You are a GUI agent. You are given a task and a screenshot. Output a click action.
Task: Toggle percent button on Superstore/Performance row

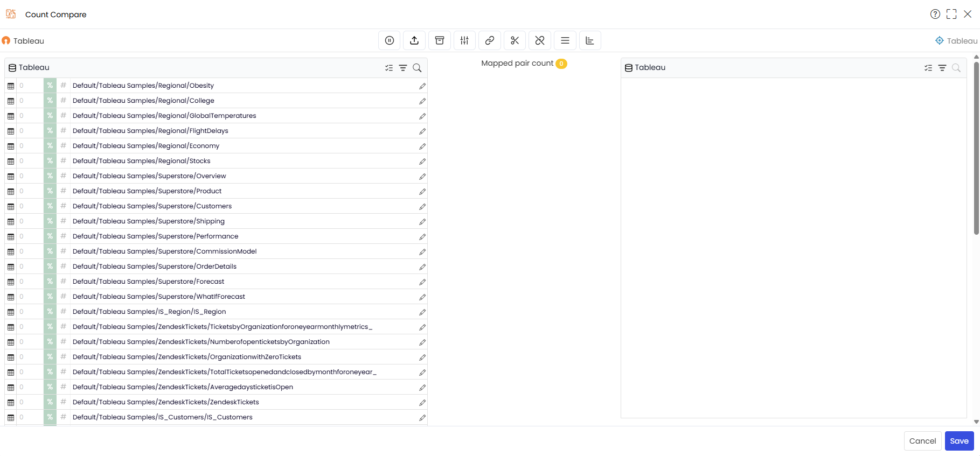[50, 236]
